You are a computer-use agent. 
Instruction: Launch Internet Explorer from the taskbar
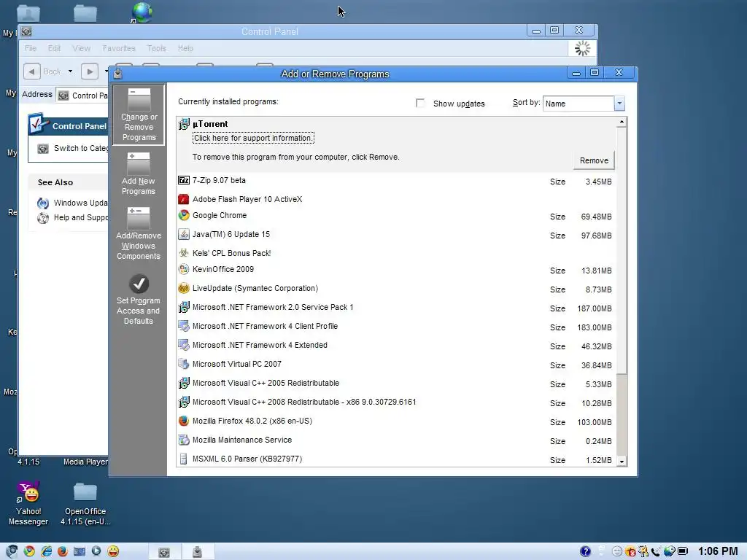click(x=46, y=551)
